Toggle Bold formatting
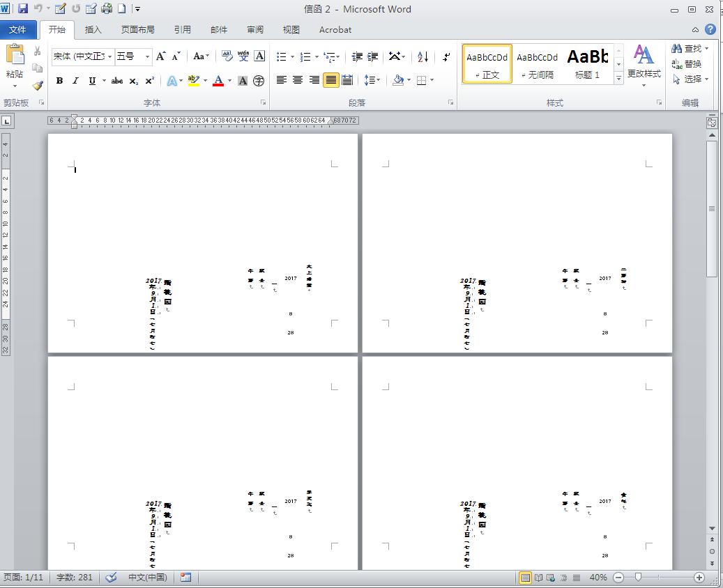The height and width of the screenshot is (588, 723). [59, 81]
